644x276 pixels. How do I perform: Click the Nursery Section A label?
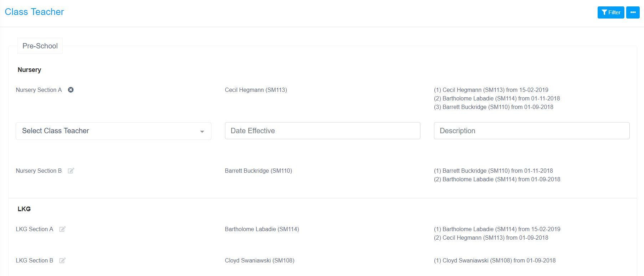click(x=39, y=90)
